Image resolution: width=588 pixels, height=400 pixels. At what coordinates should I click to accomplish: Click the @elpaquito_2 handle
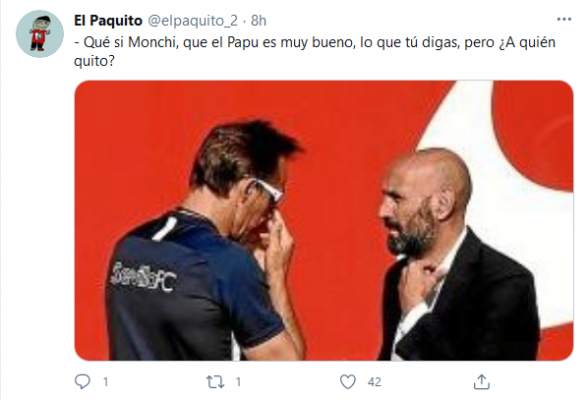(x=193, y=21)
